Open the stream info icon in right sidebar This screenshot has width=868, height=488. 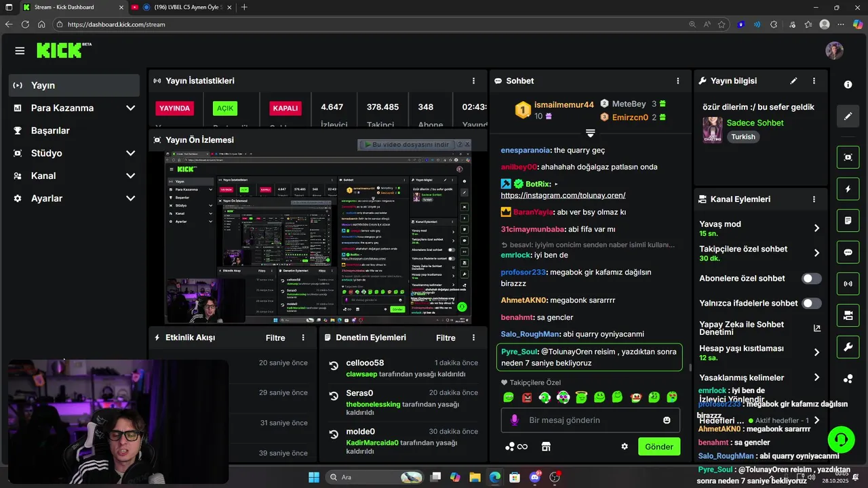pos(848,85)
